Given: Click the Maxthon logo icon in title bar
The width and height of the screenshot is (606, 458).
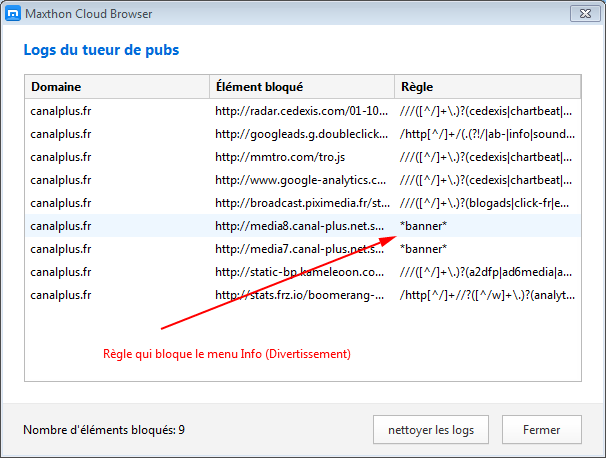Looking at the screenshot, I should pos(12,14).
